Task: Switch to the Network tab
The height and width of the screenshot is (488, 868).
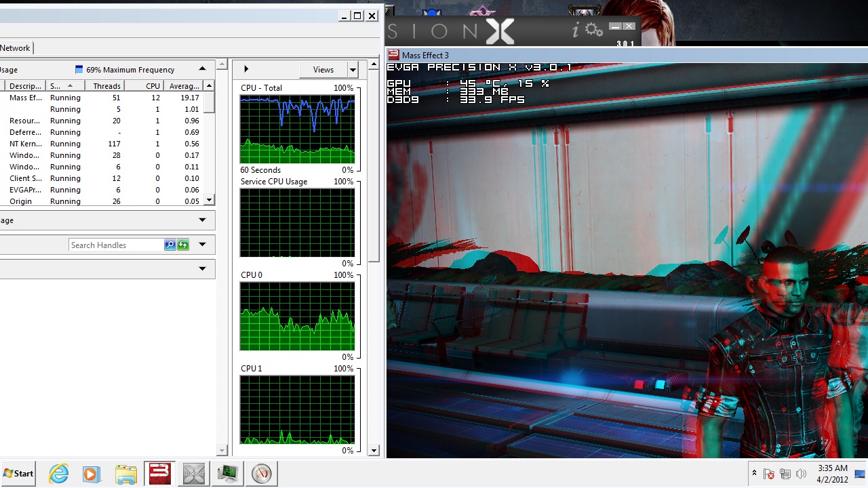Action: (x=15, y=47)
